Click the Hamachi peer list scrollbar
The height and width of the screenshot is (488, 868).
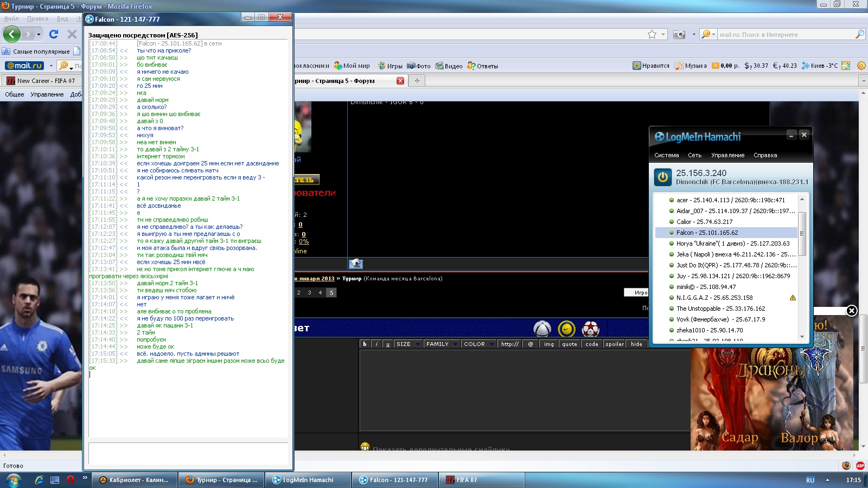[x=802, y=234]
